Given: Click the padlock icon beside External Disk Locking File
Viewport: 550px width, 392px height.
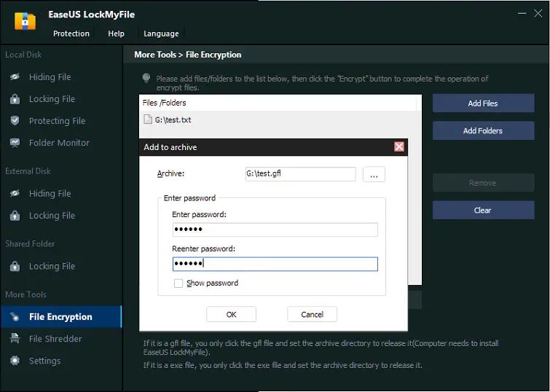Looking at the screenshot, I should [15, 216].
